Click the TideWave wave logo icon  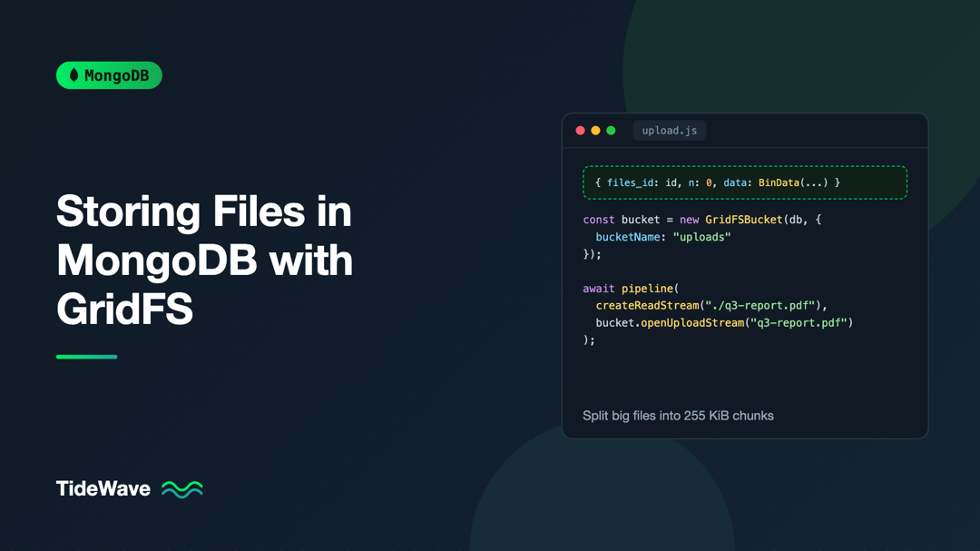tap(181, 489)
